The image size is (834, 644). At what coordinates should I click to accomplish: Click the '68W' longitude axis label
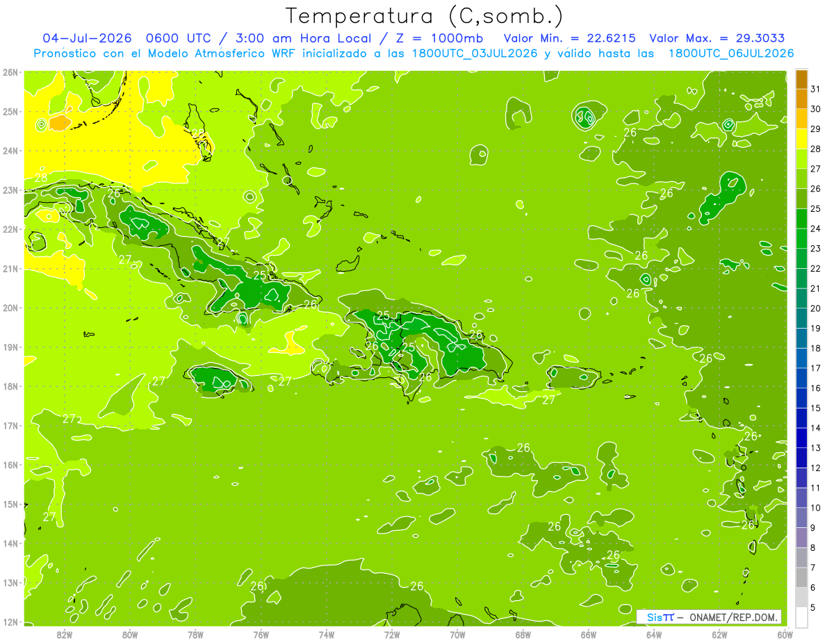point(523,634)
